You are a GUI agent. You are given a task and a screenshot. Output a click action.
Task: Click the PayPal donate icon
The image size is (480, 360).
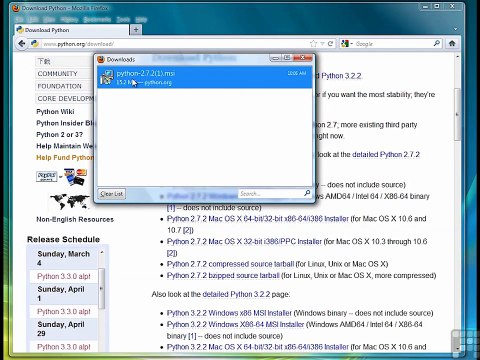46,176
